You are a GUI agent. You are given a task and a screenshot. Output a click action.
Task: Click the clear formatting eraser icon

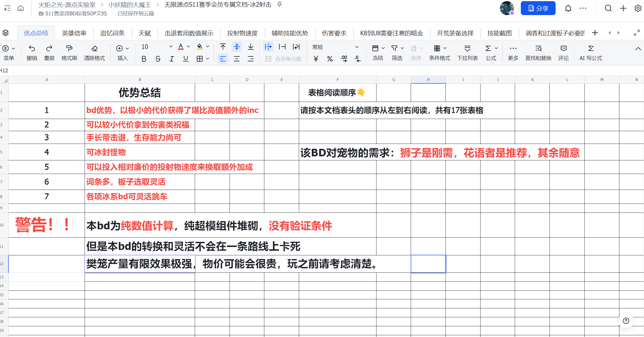(x=94, y=48)
